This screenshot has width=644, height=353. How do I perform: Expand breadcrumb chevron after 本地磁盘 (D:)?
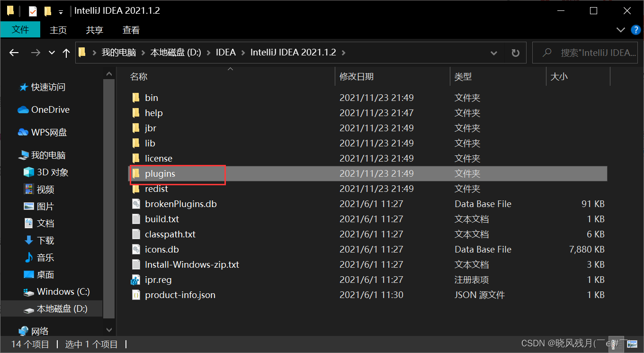point(208,53)
